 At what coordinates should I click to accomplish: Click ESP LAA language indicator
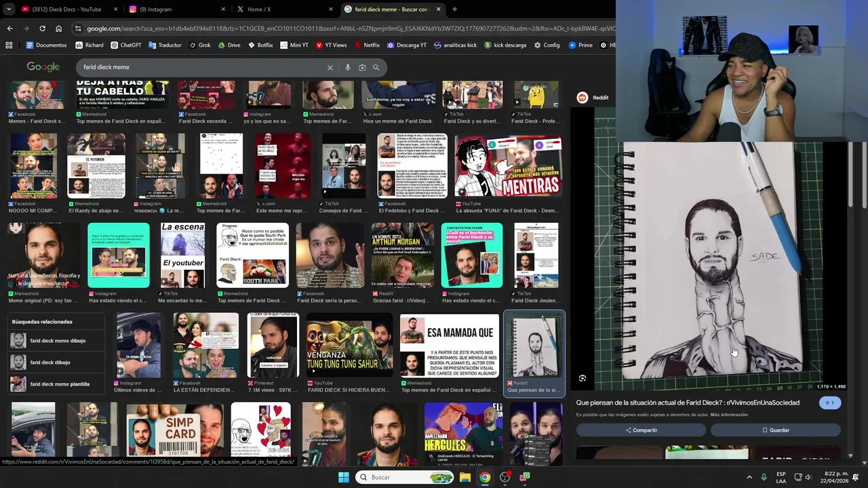(x=781, y=477)
